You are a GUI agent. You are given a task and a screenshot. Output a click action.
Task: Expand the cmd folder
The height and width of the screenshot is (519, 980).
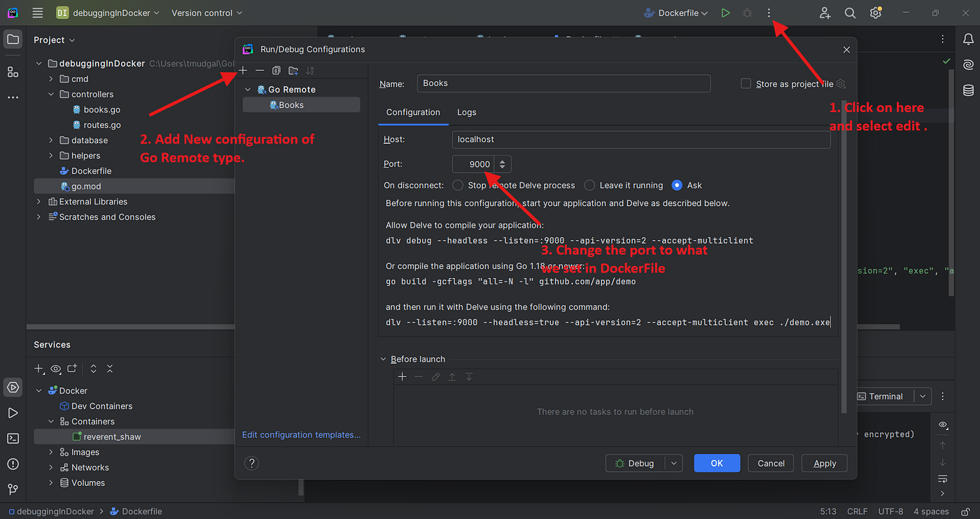click(51, 78)
